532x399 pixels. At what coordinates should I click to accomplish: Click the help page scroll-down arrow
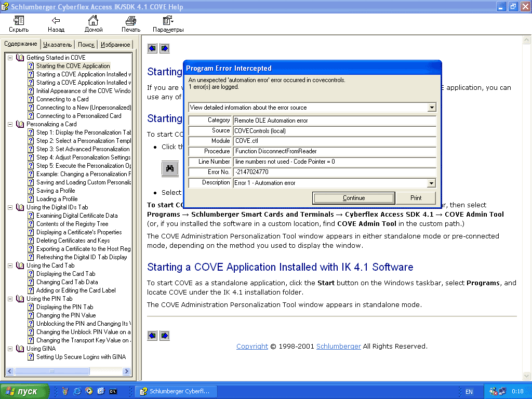(x=526, y=376)
